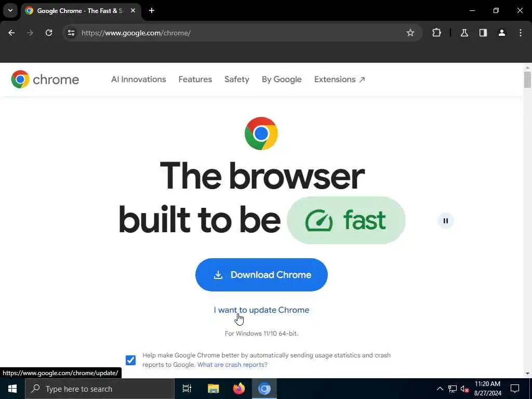Click I want to update Chrome link

click(x=262, y=310)
